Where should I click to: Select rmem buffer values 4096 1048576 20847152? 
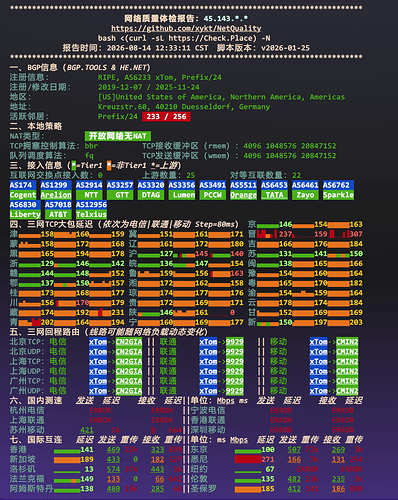pos(290,146)
